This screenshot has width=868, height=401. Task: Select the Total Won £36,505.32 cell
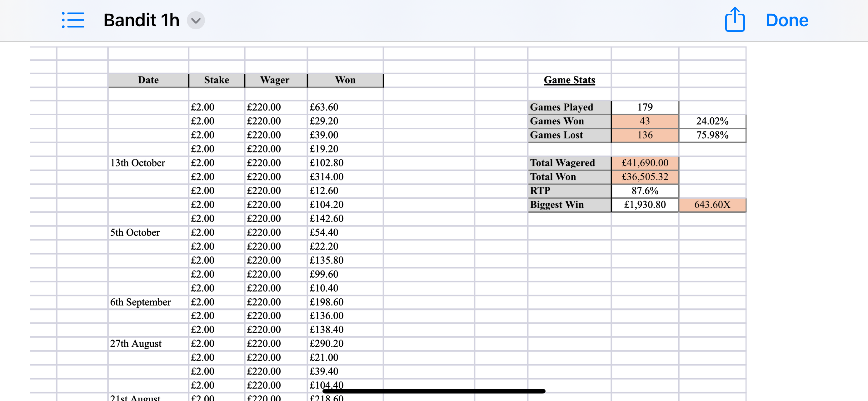[645, 177]
